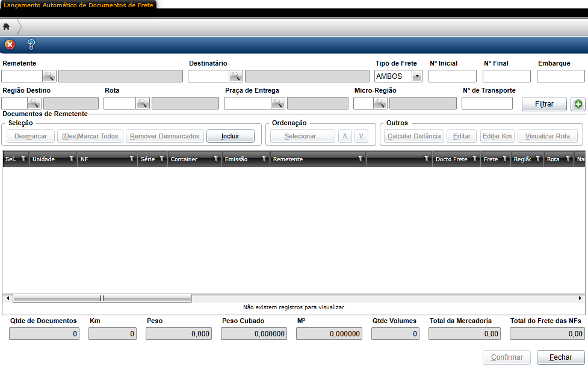Click the Praça de Entrega code field

click(x=247, y=103)
